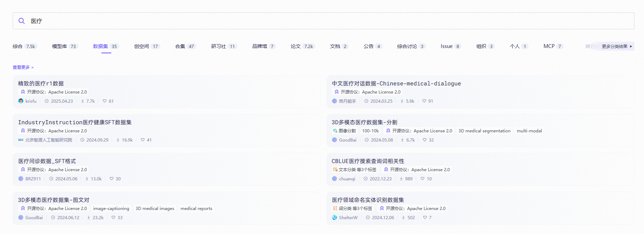Open dataset 3D多模态医疗数据集-分割
This screenshot has width=644, height=234.
(x=365, y=122)
